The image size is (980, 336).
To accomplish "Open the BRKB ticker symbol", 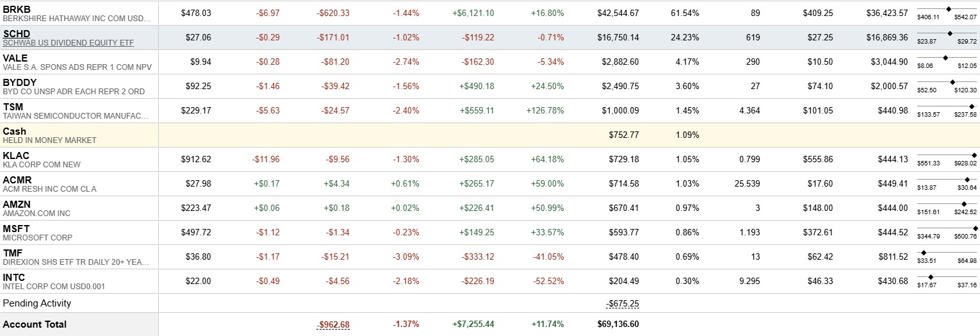I will [x=17, y=9].
